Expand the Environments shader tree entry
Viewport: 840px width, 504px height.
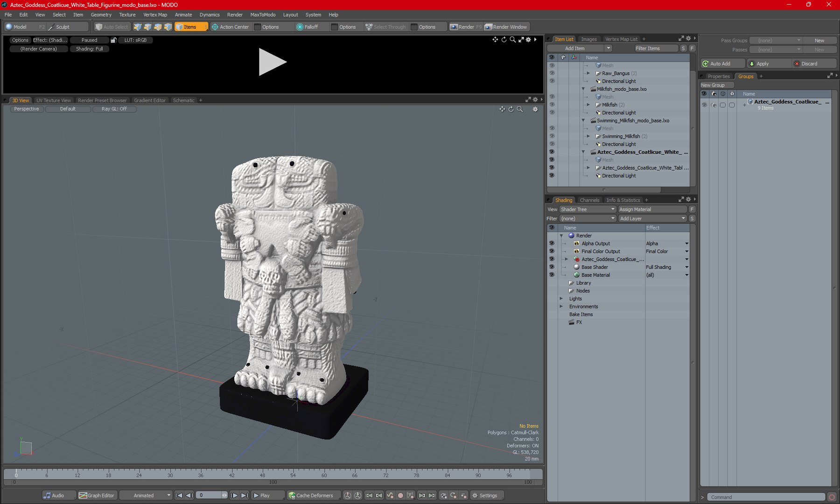(x=561, y=307)
